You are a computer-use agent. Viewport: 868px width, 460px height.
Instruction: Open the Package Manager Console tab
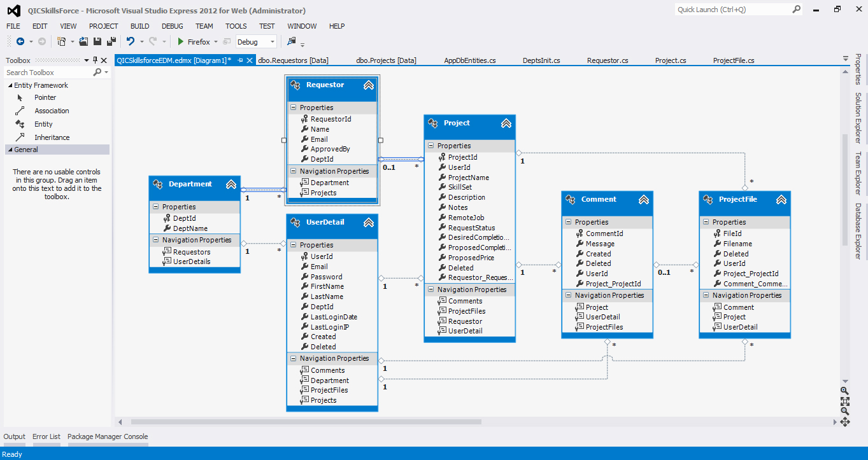(x=108, y=436)
